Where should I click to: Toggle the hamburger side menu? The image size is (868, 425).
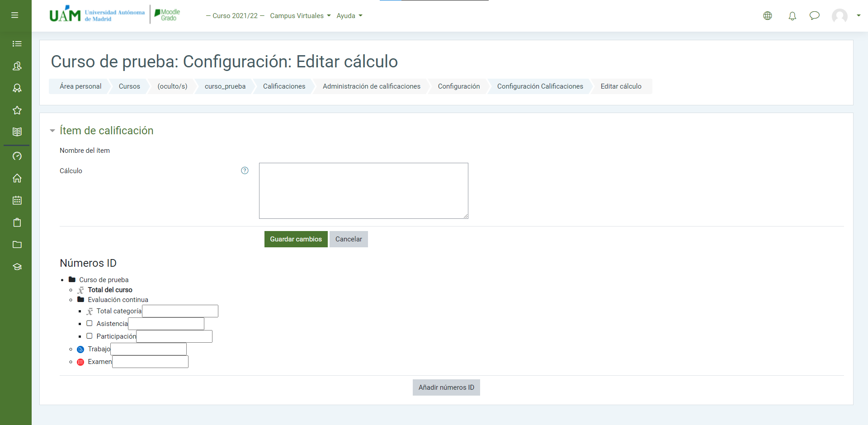[15, 15]
